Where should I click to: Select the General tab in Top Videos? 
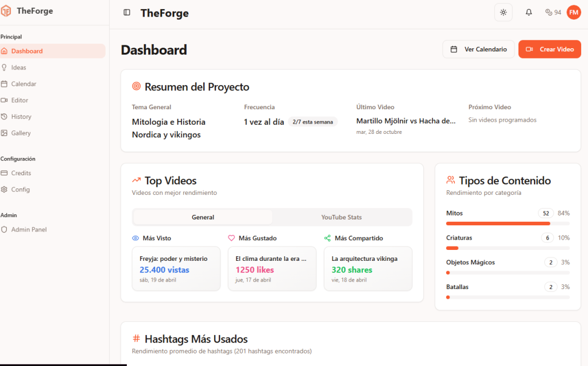tap(203, 217)
